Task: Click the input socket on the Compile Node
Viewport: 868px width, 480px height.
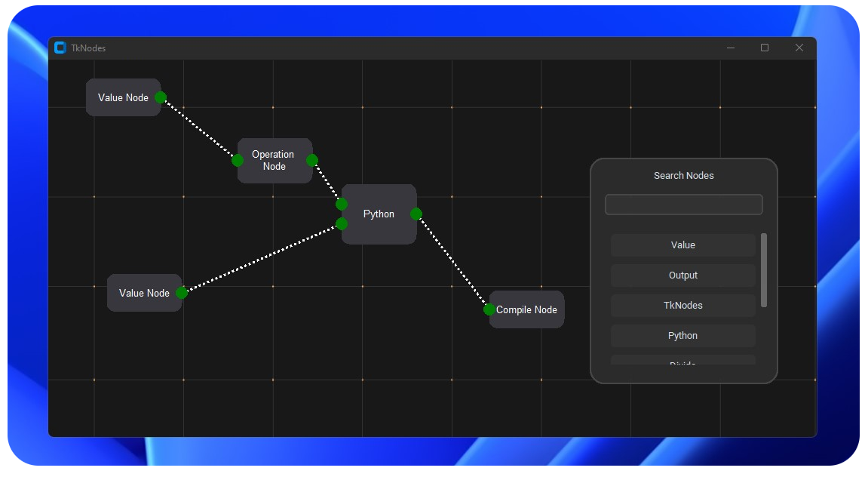Action: coord(489,309)
